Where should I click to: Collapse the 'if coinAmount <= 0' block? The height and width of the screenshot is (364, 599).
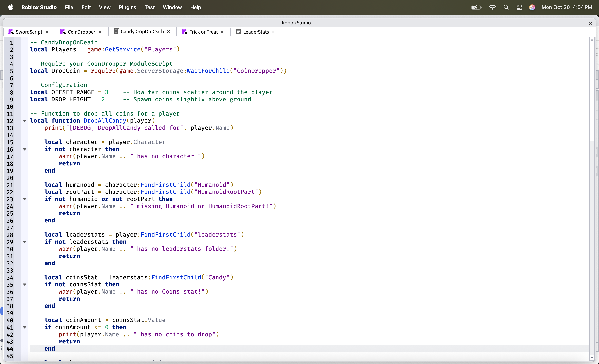click(x=25, y=327)
